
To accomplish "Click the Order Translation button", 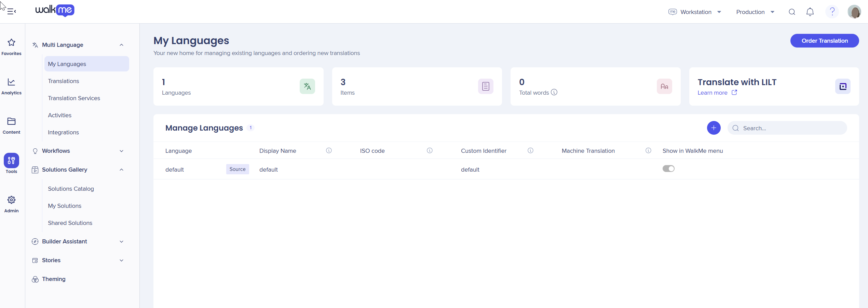I will 824,41.
